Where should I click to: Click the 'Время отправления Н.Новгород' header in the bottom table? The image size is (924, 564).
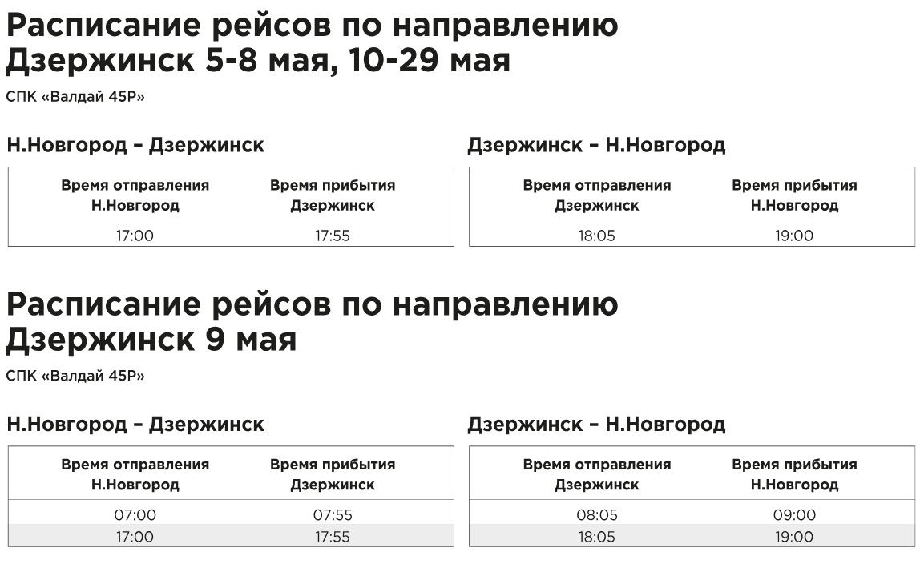pos(135,474)
